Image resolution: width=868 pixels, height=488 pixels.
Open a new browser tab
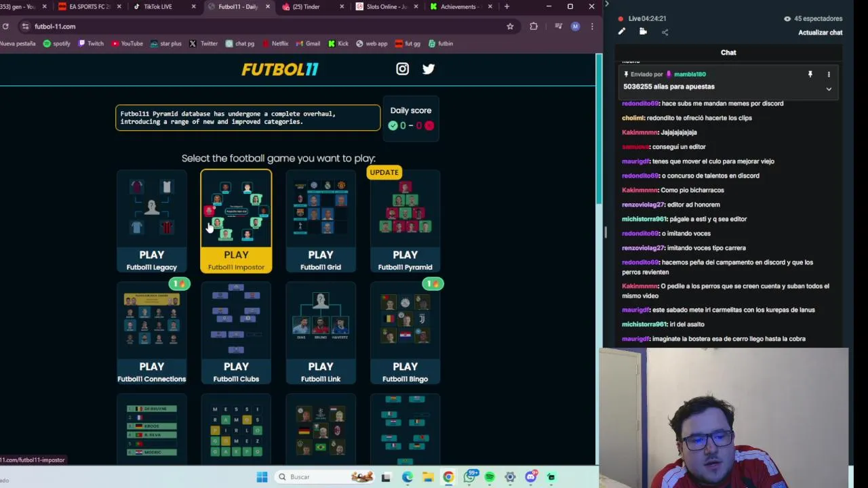tap(507, 7)
